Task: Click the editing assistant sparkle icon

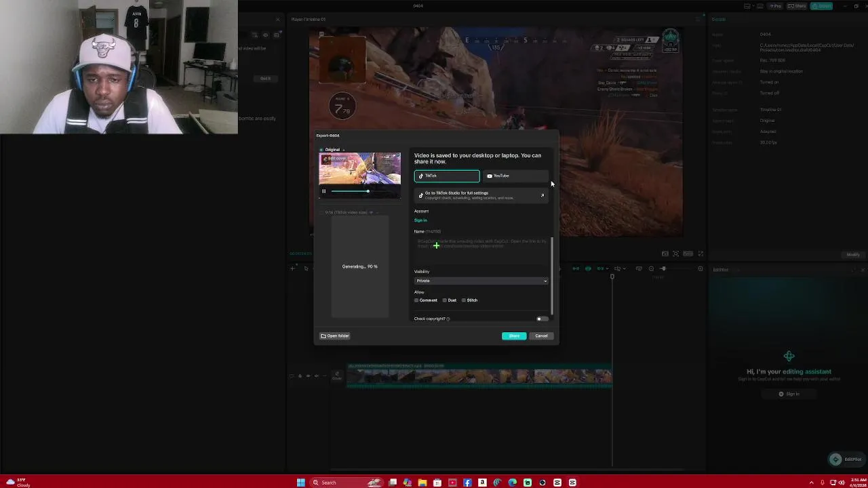Action: (x=789, y=357)
